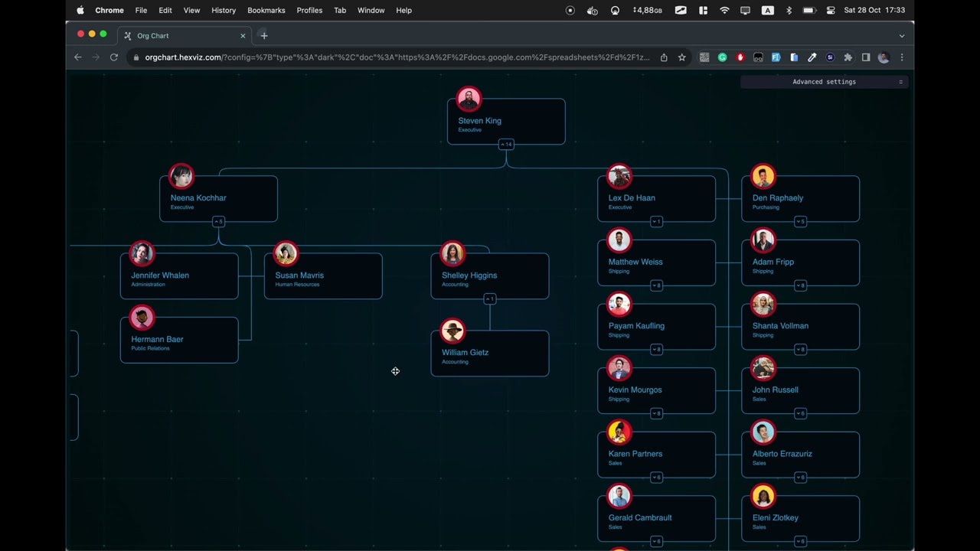Open the File menu

pyautogui.click(x=141, y=10)
